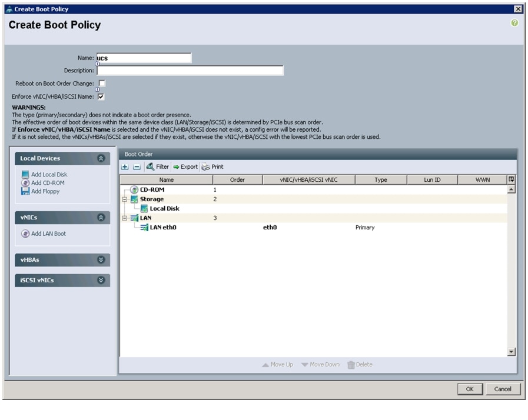This screenshot has width=528, height=420.
Task: Expand the vHBAs panel
Action: click(x=101, y=259)
